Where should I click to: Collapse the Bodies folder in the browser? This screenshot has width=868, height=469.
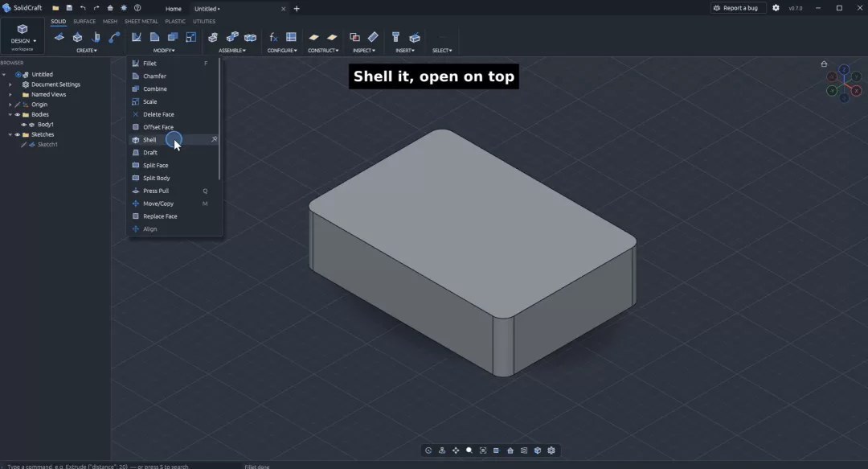10,115
